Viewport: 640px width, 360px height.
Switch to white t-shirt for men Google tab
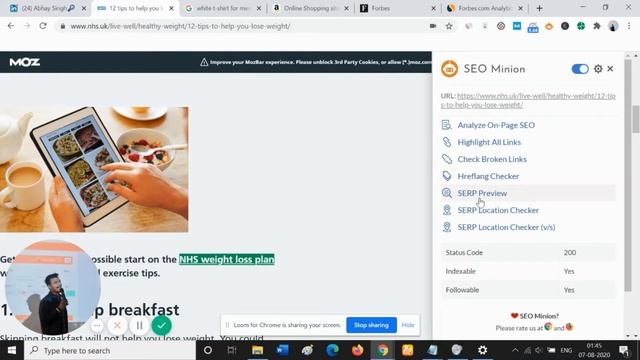[x=222, y=8]
